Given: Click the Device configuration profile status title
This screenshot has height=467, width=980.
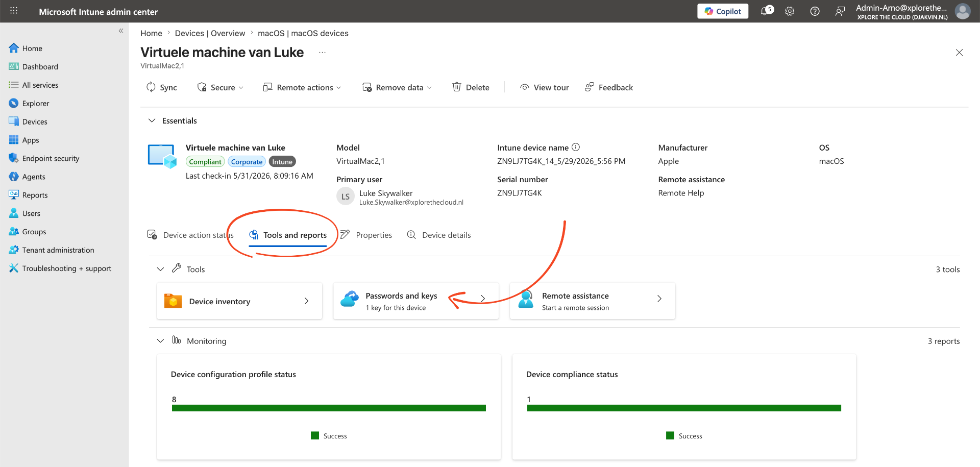Looking at the screenshot, I should [x=233, y=375].
